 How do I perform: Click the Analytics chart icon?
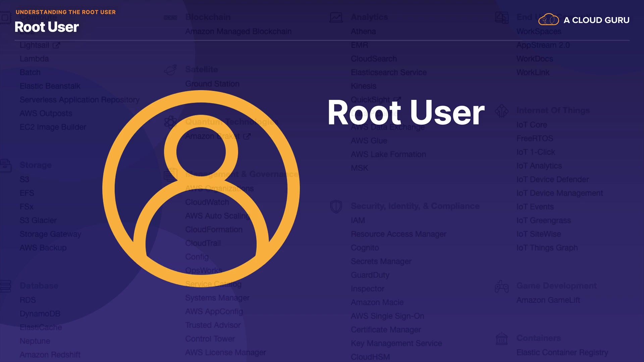[336, 17]
